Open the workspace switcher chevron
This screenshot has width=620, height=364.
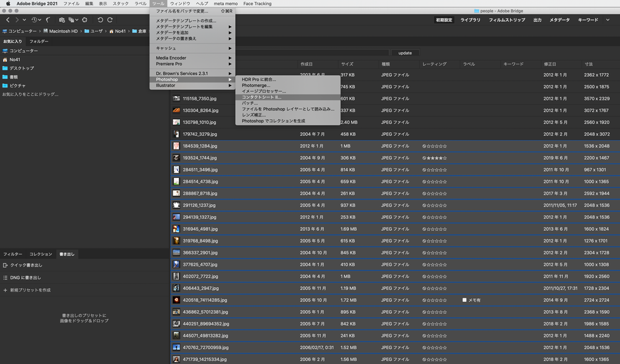(608, 20)
